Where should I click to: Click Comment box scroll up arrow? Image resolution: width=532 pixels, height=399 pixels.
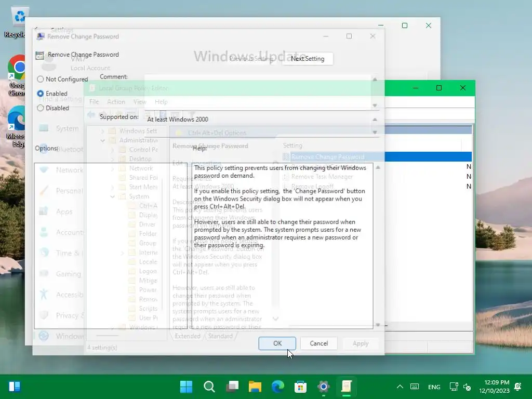click(375, 79)
